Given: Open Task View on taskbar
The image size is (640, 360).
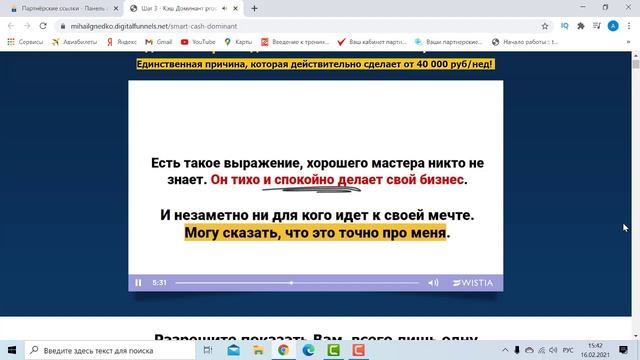Looking at the screenshot, I should [208, 350].
